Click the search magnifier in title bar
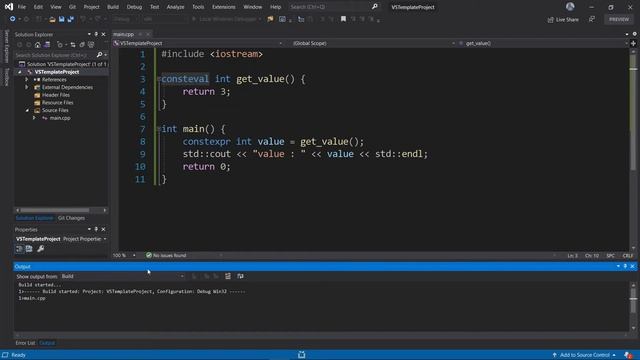 point(375,7)
